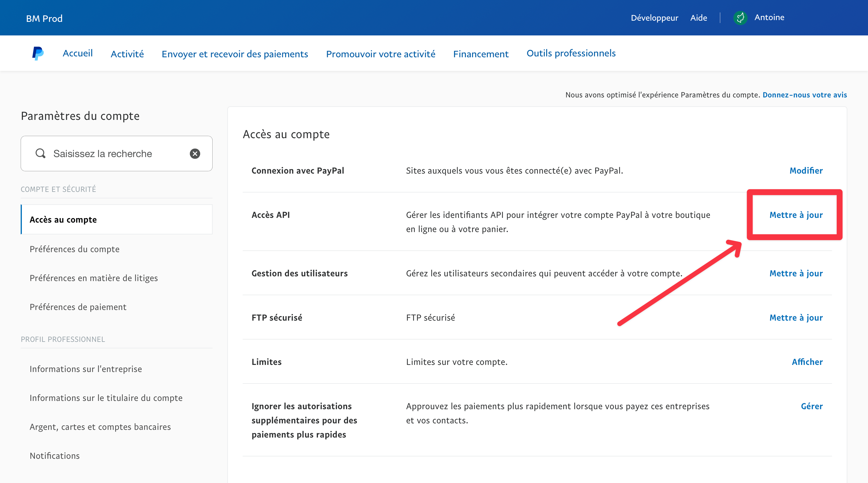
Task: Open Envoyer et recevoir des paiements menu
Action: [234, 54]
